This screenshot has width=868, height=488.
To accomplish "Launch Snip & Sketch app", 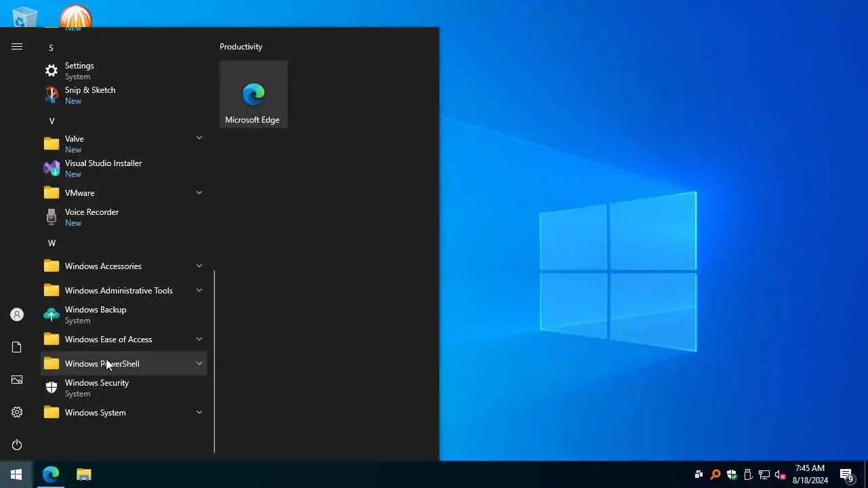I will [124, 95].
